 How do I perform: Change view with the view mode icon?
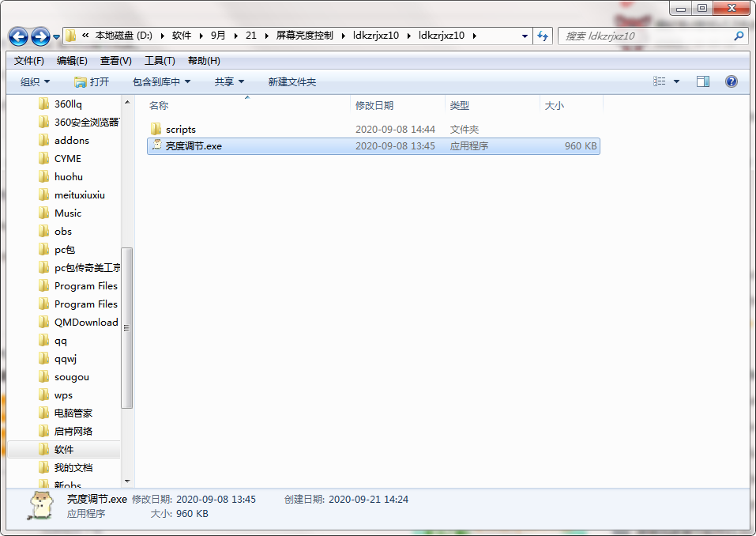coord(659,81)
